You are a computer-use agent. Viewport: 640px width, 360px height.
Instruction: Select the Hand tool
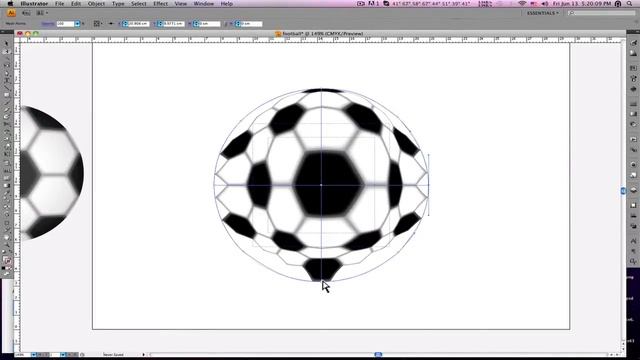[x=7, y=237]
